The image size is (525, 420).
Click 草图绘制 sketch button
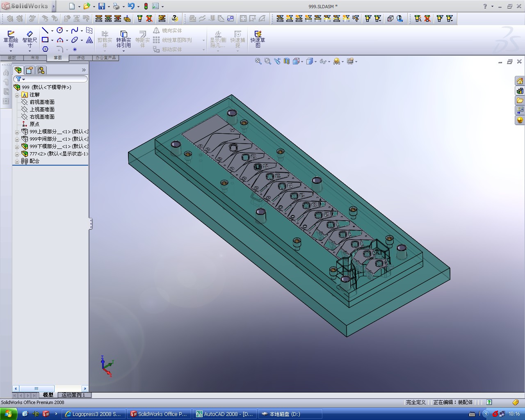[x=11, y=39]
